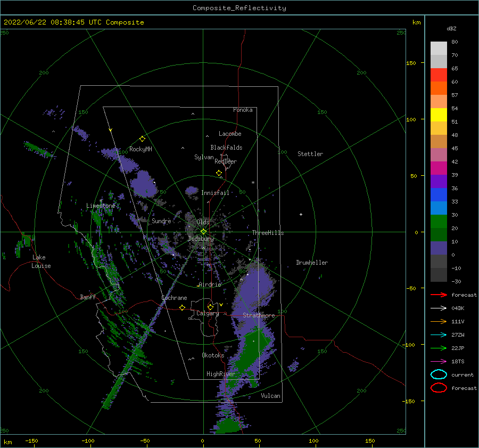Click the Lacombe city label

pyautogui.click(x=230, y=134)
